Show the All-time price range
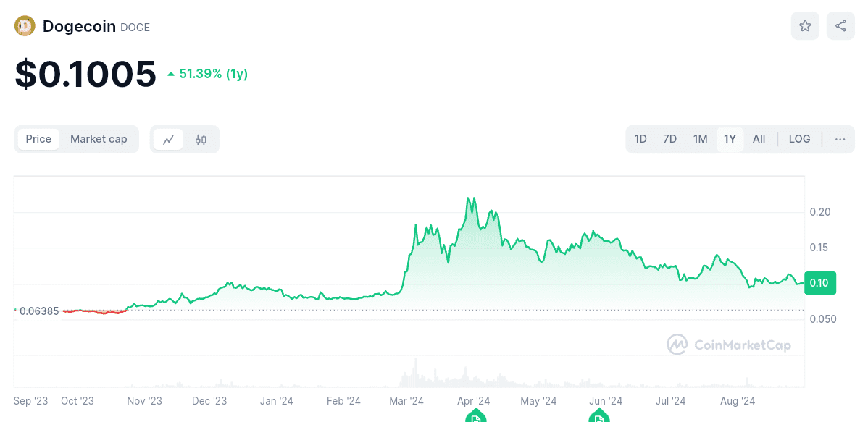This screenshot has width=868, height=422. coord(759,139)
